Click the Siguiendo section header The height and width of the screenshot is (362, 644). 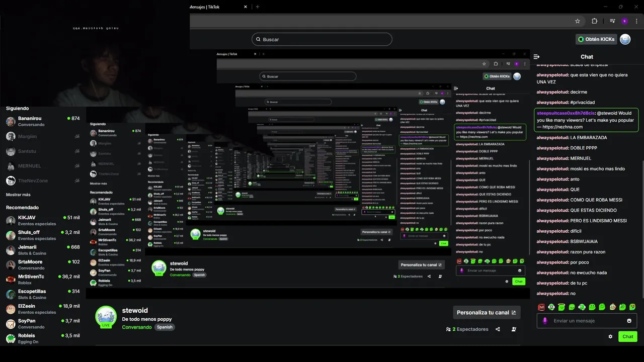[17, 108]
